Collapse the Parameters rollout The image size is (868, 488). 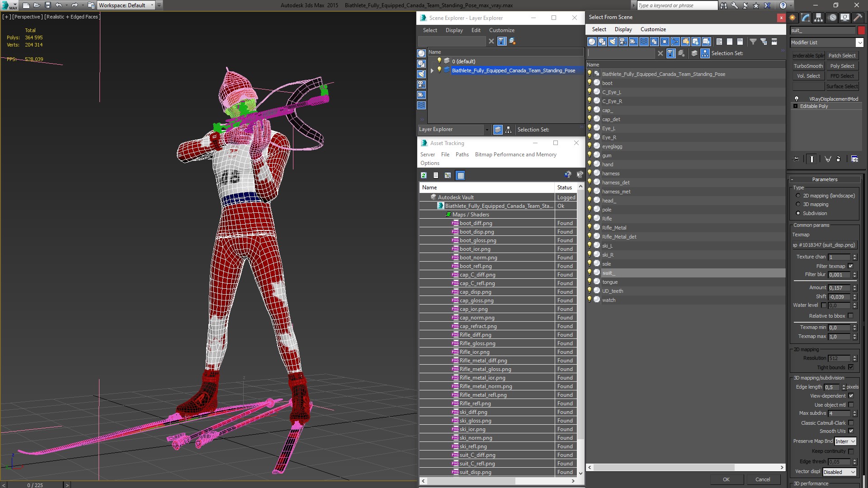point(825,179)
